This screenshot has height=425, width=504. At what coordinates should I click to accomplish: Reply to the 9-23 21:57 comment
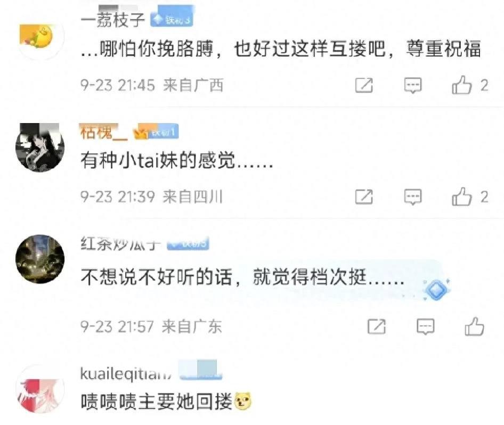[425, 327]
